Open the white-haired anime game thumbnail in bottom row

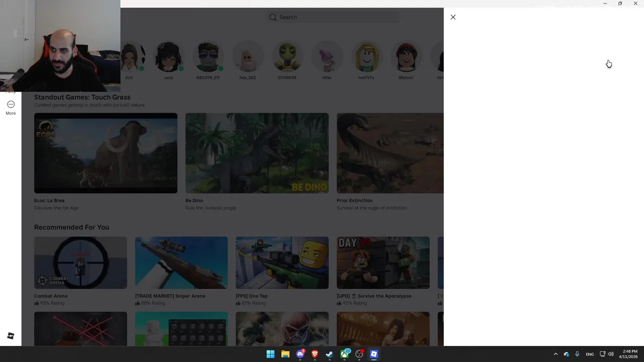282,329
